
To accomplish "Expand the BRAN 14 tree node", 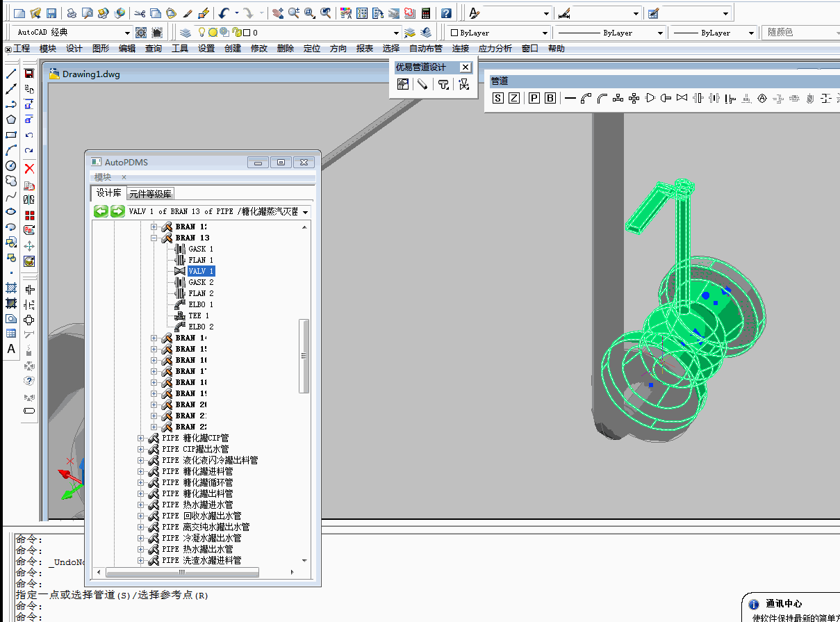I will (154, 338).
